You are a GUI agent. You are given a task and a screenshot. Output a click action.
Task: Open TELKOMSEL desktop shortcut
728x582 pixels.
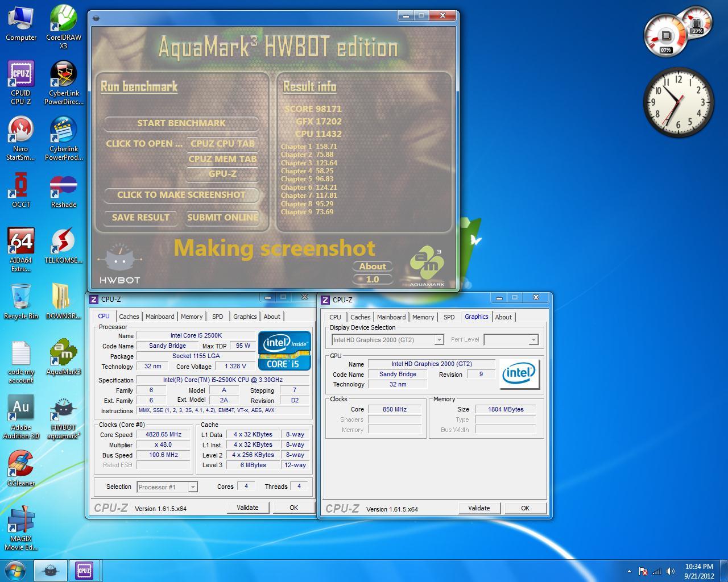pyautogui.click(x=64, y=246)
